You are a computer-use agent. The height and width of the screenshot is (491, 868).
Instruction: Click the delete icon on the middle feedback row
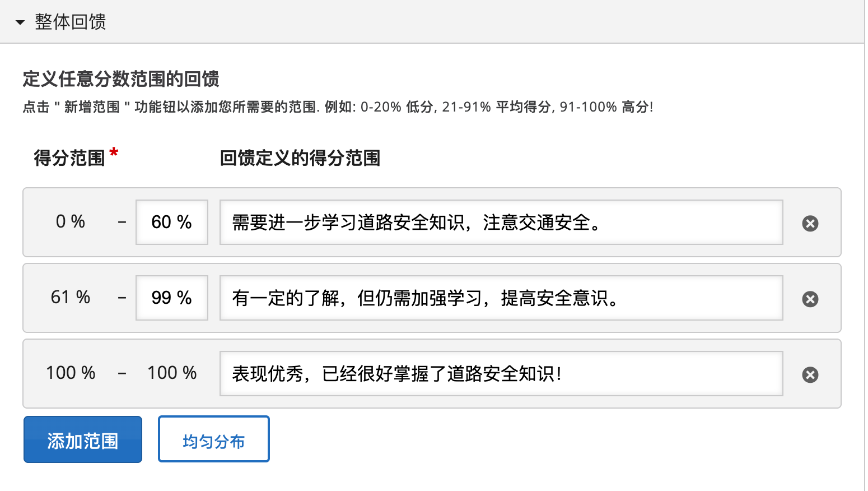(810, 299)
